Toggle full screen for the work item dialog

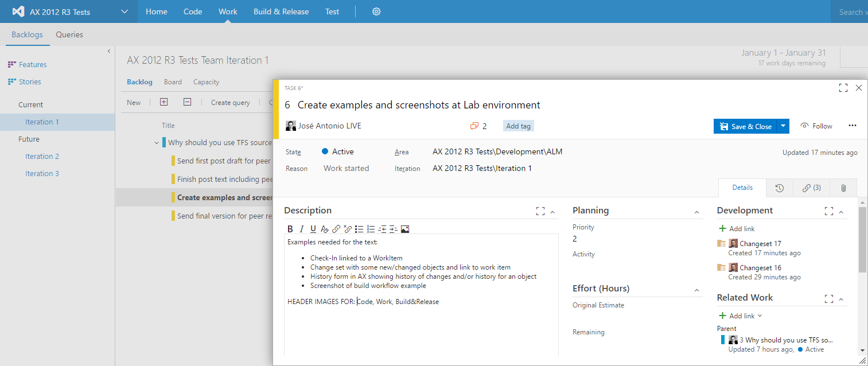tap(843, 88)
